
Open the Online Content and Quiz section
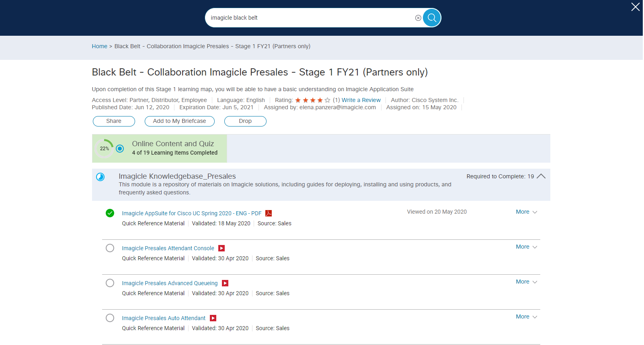point(173,144)
